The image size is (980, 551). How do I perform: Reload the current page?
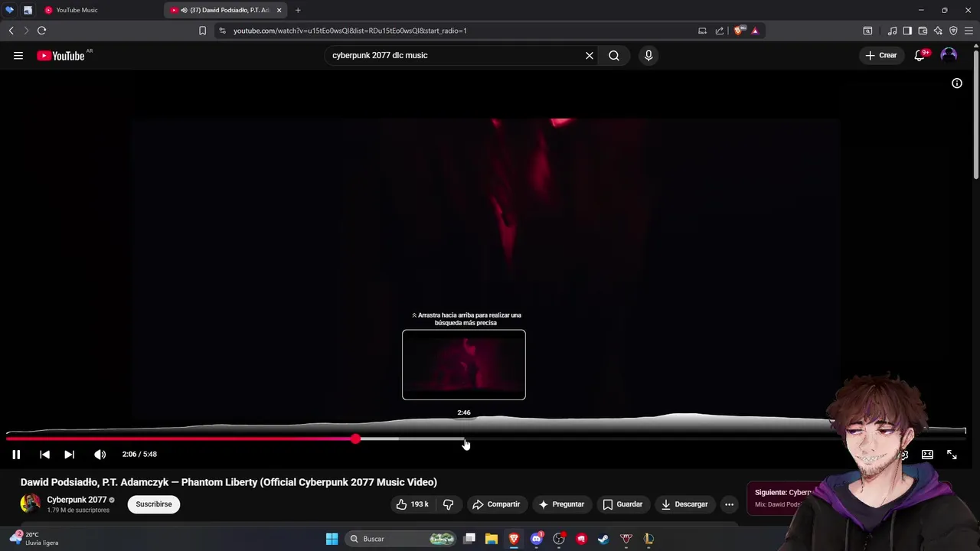click(x=41, y=31)
